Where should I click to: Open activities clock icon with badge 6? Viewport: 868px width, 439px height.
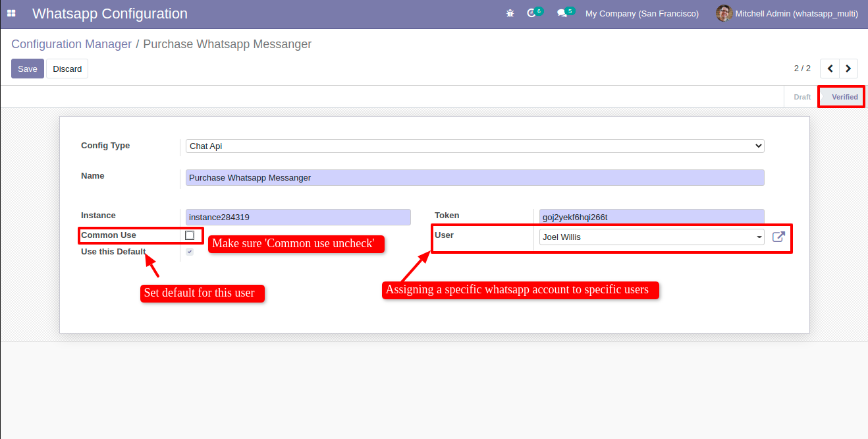point(534,13)
